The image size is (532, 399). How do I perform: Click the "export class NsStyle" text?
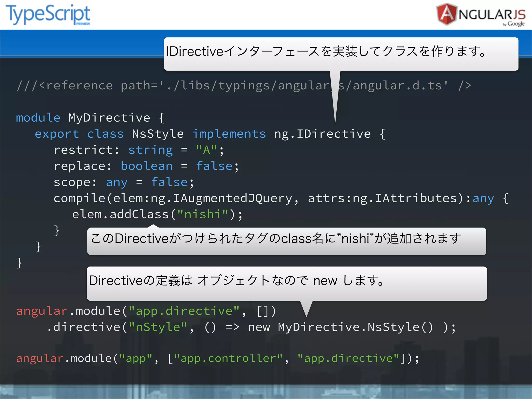pos(109,134)
